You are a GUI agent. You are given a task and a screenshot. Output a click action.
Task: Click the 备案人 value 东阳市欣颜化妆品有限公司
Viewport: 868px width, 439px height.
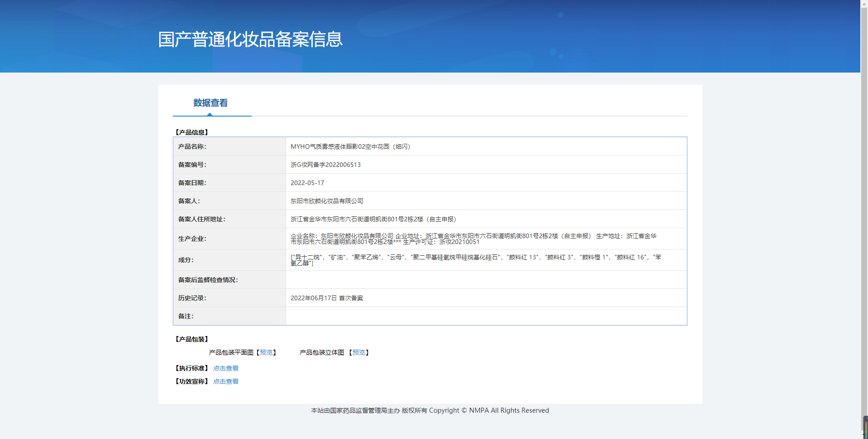[x=327, y=201]
